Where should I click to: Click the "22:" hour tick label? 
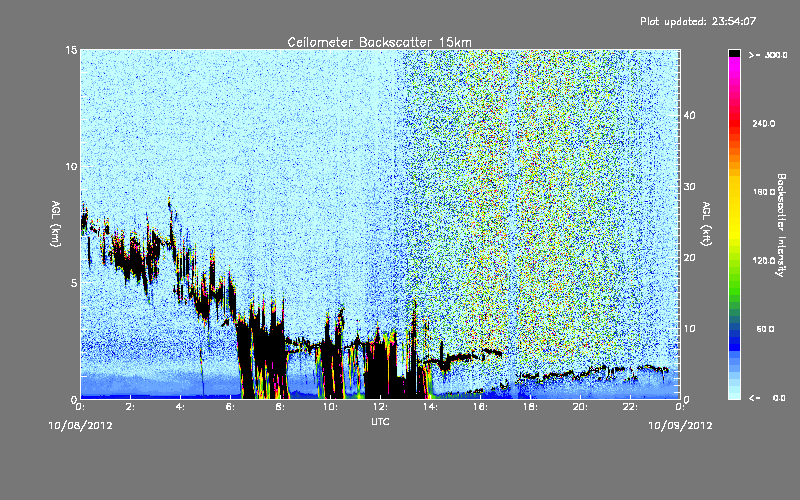pyautogui.click(x=631, y=407)
